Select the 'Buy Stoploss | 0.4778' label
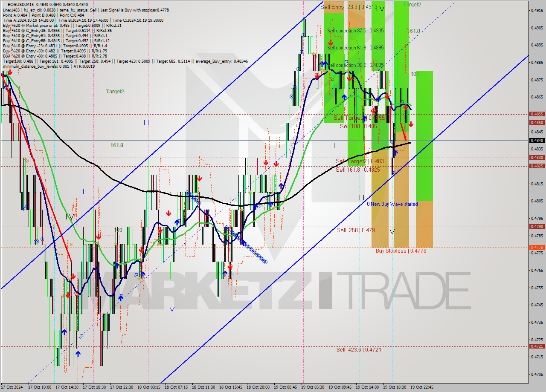 (x=401, y=251)
